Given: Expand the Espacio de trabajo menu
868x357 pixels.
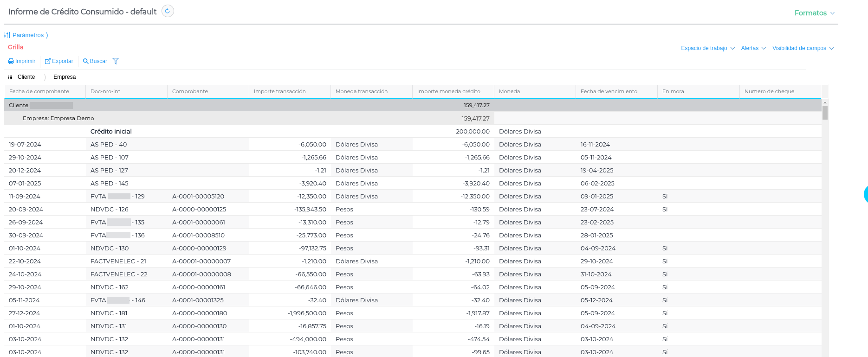Looking at the screenshot, I should point(707,48).
